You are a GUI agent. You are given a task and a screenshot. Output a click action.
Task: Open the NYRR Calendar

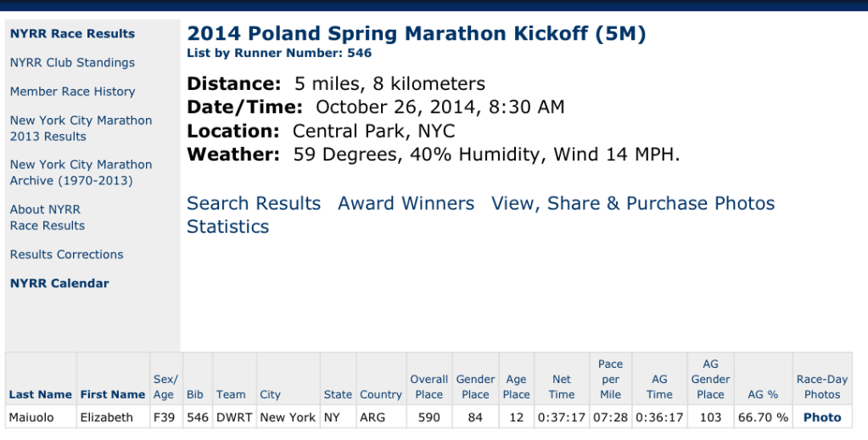click(x=59, y=284)
